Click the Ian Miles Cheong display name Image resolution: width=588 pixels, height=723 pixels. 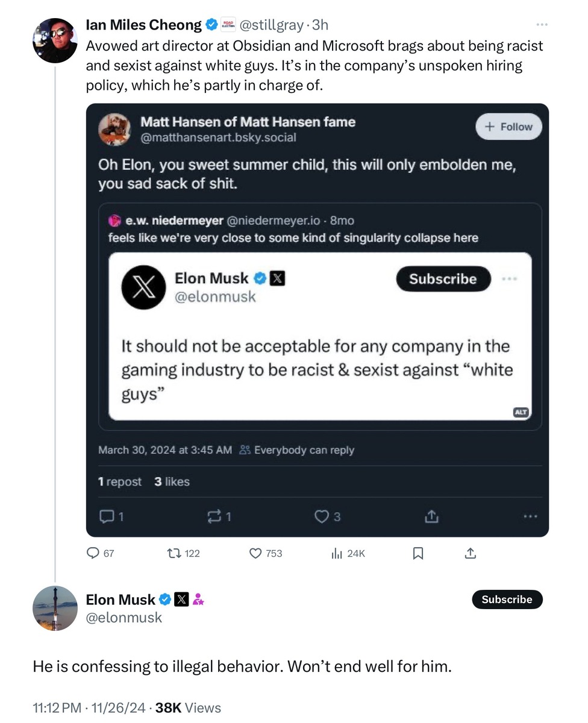click(143, 25)
